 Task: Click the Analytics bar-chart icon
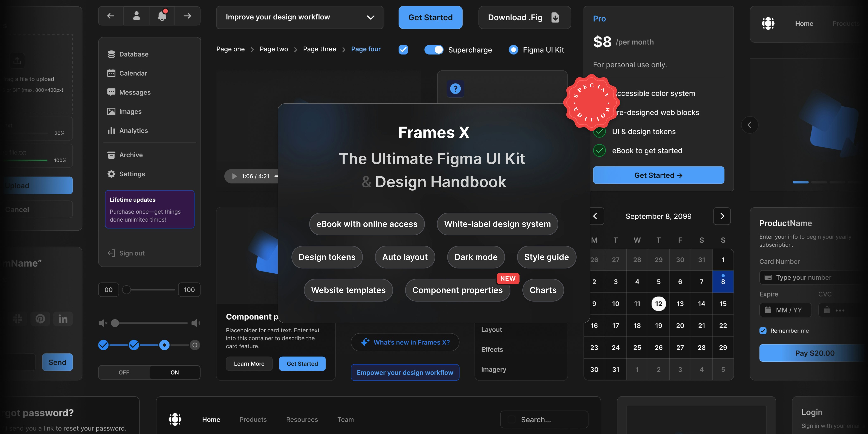112,130
